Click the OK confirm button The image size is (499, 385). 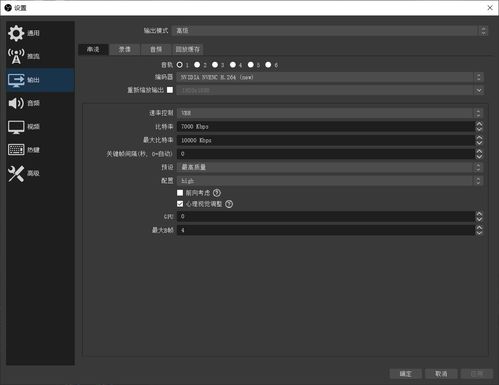405,374
